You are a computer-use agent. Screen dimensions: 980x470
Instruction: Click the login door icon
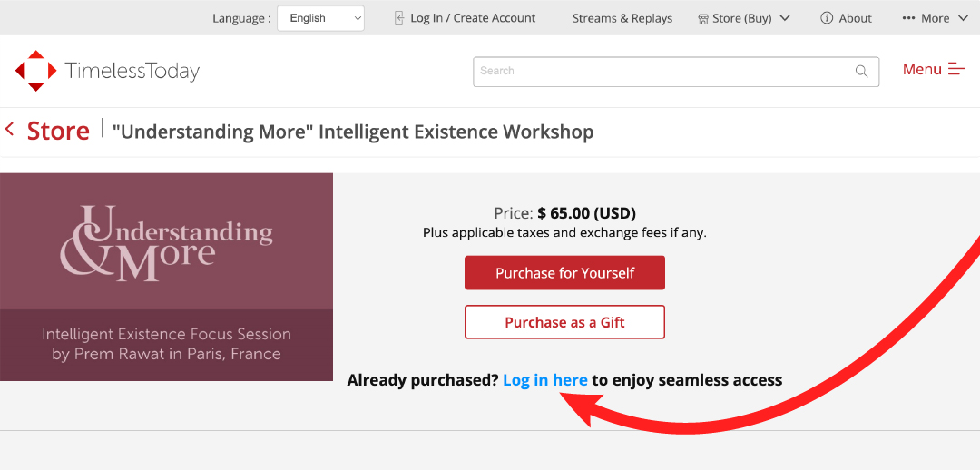[x=399, y=18]
